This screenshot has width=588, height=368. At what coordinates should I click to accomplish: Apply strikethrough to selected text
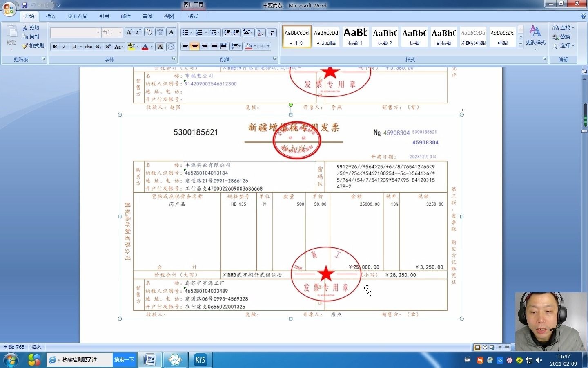pyautogui.click(x=88, y=47)
